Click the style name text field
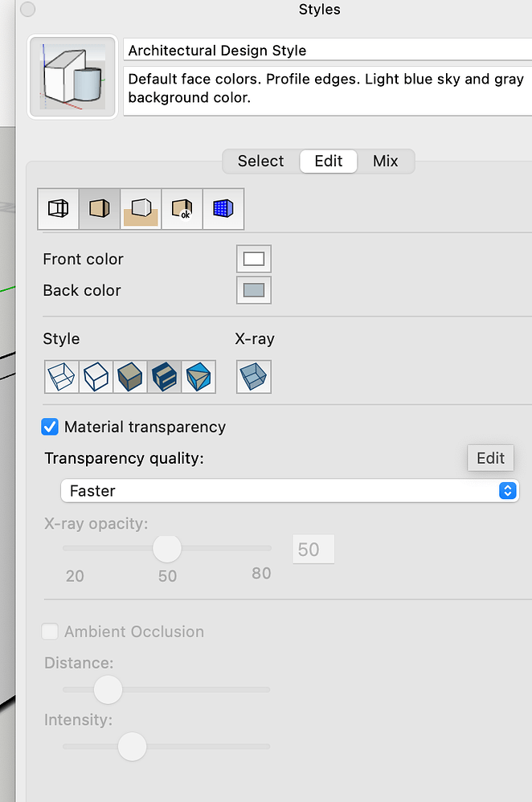Viewport: 532px width, 802px height. (325, 51)
